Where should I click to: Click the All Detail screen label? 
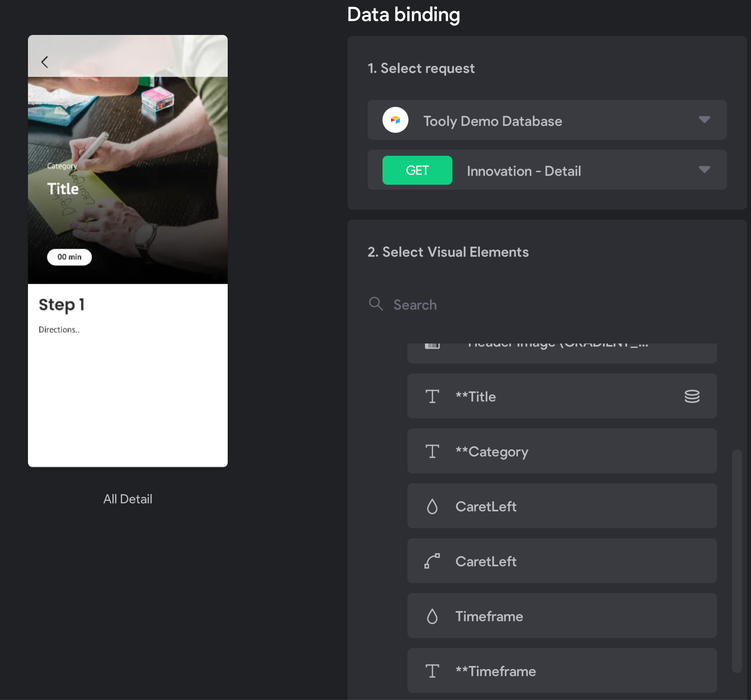point(128,499)
